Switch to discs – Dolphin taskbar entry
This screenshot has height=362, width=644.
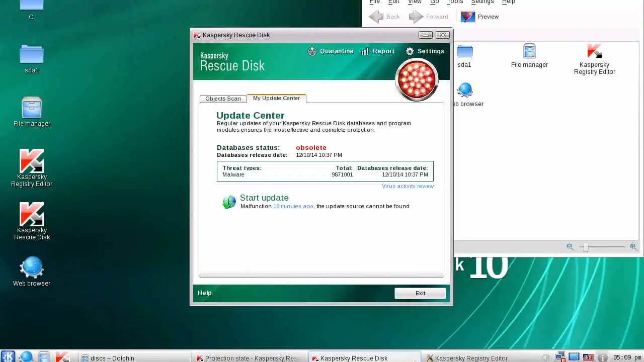pos(135,358)
